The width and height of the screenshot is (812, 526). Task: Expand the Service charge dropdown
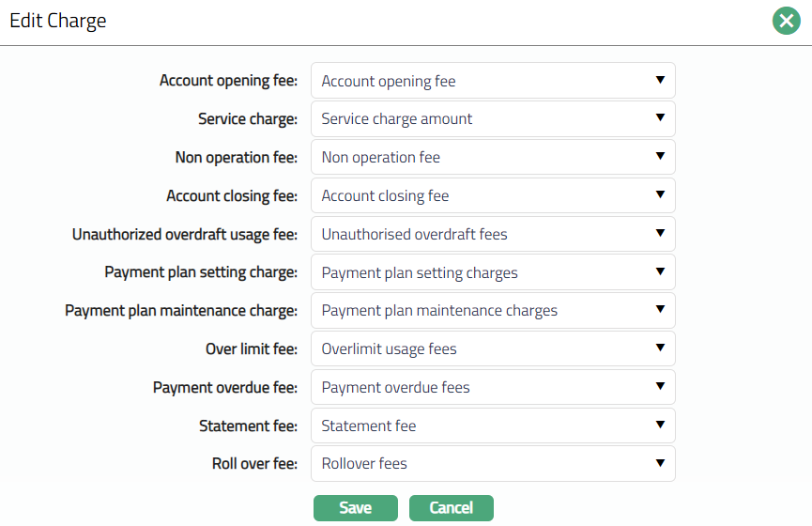coord(493,119)
